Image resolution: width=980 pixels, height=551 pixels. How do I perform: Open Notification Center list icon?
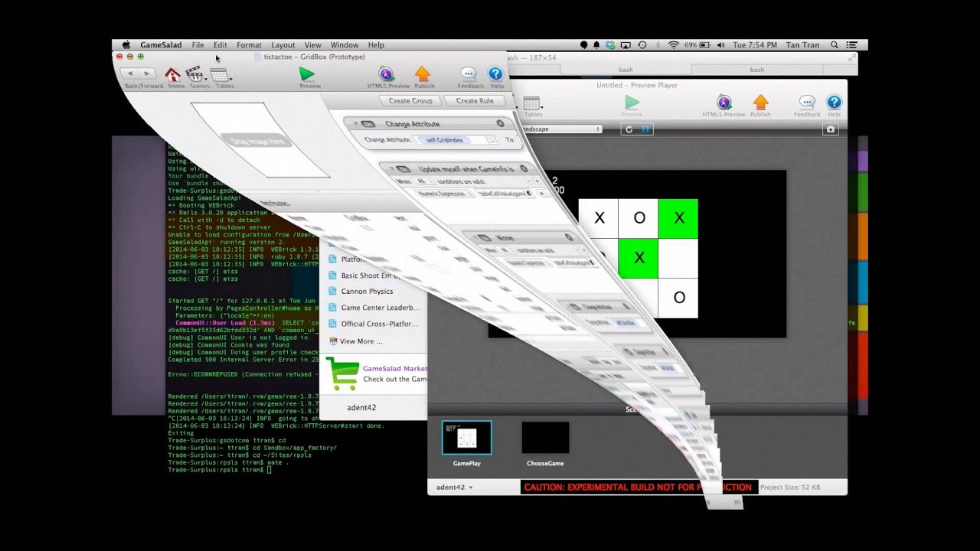point(852,45)
